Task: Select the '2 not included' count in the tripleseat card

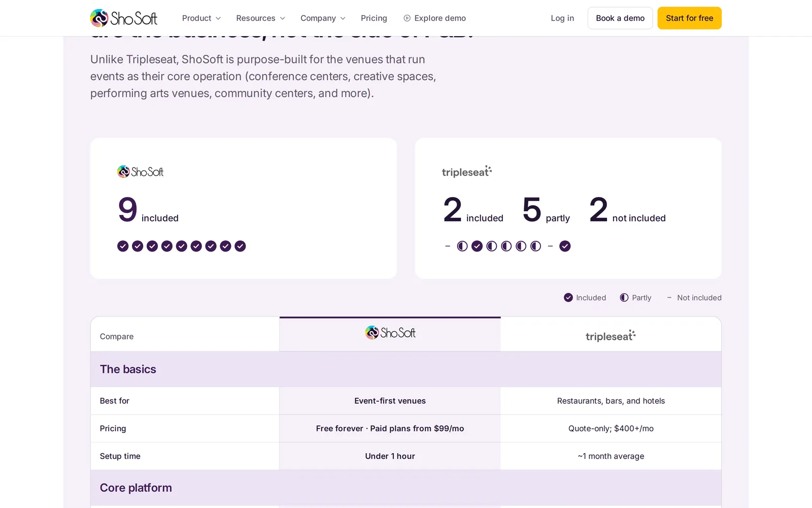Action: click(x=628, y=210)
